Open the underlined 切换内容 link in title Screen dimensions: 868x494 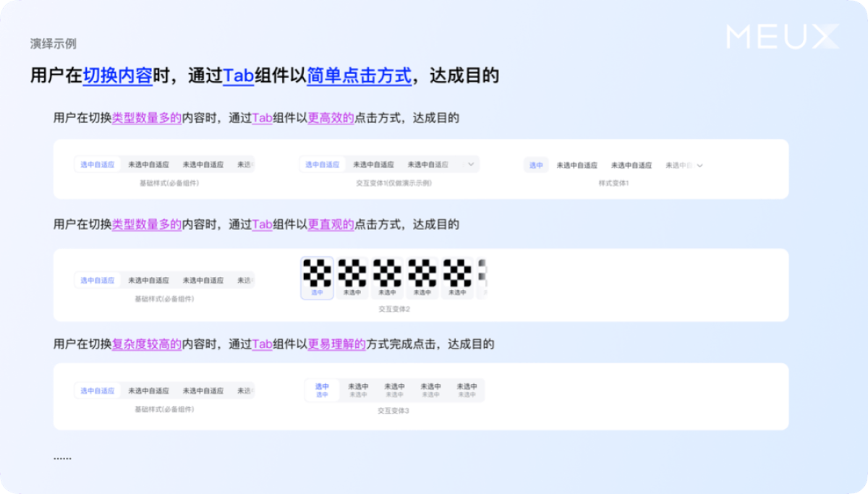tap(117, 75)
